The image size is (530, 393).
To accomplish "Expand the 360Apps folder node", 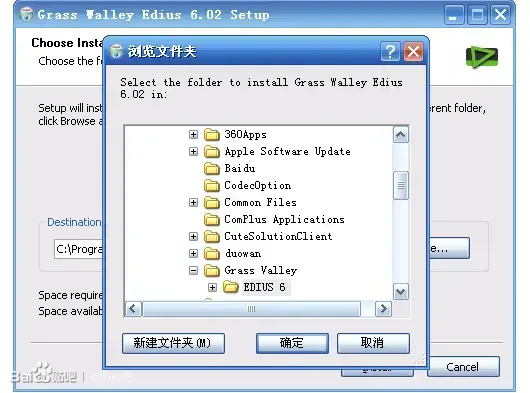I will click(x=193, y=134).
